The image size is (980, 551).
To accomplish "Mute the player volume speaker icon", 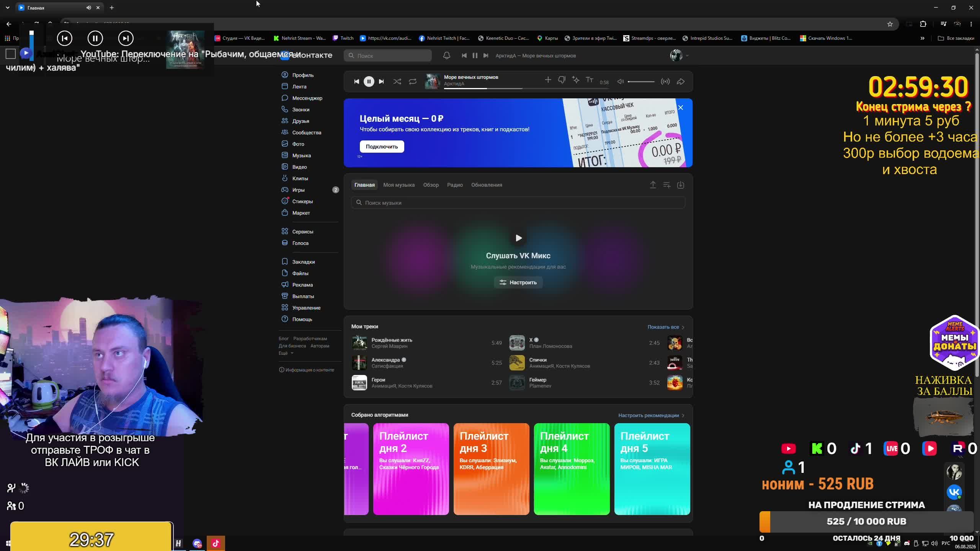I will [621, 82].
